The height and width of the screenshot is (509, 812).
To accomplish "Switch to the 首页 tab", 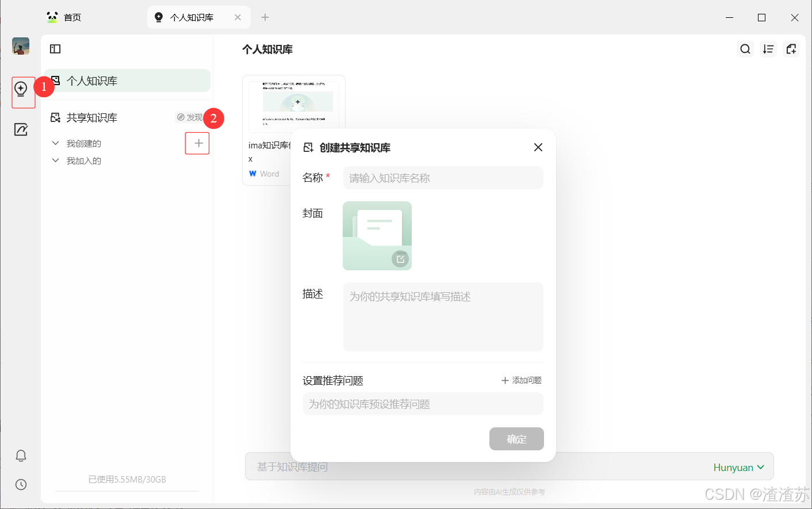I will coord(64,17).
